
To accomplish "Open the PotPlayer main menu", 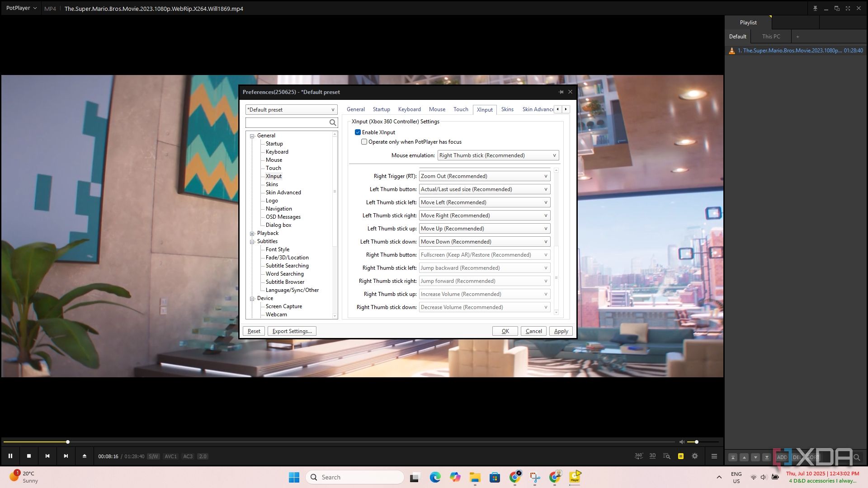I will point(21,8).
